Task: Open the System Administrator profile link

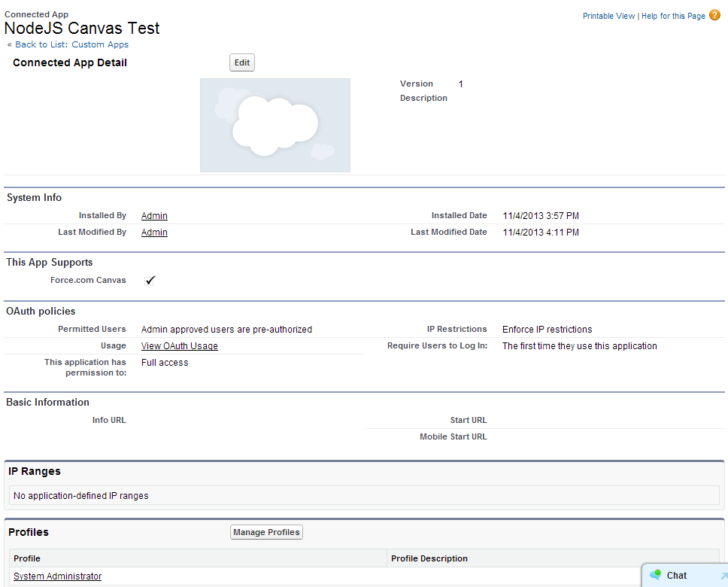Action: click(x=58, y=576)
